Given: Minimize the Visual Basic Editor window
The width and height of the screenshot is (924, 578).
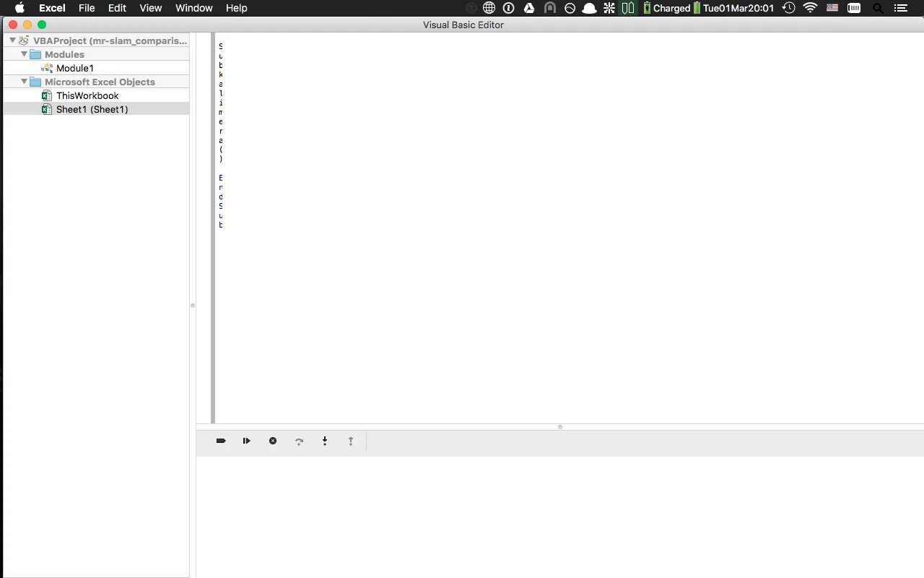Looking at the screenshot, I should [x=27, y=25].
